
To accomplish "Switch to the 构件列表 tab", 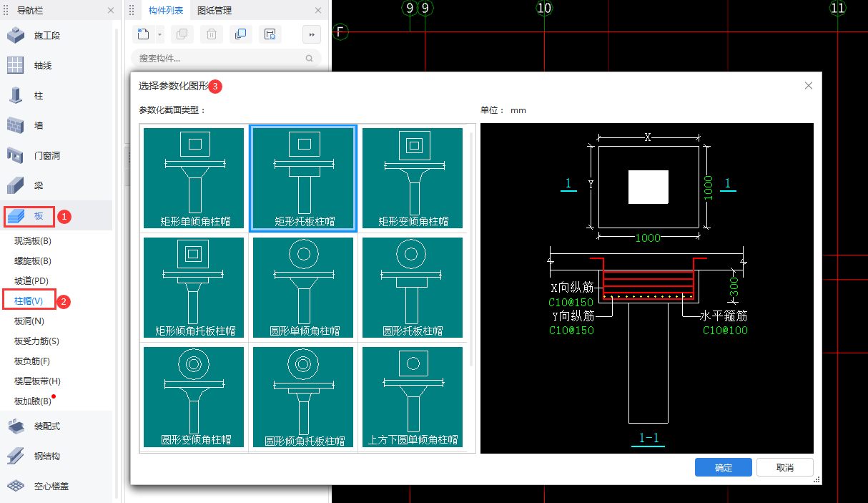I will [166, 11].
